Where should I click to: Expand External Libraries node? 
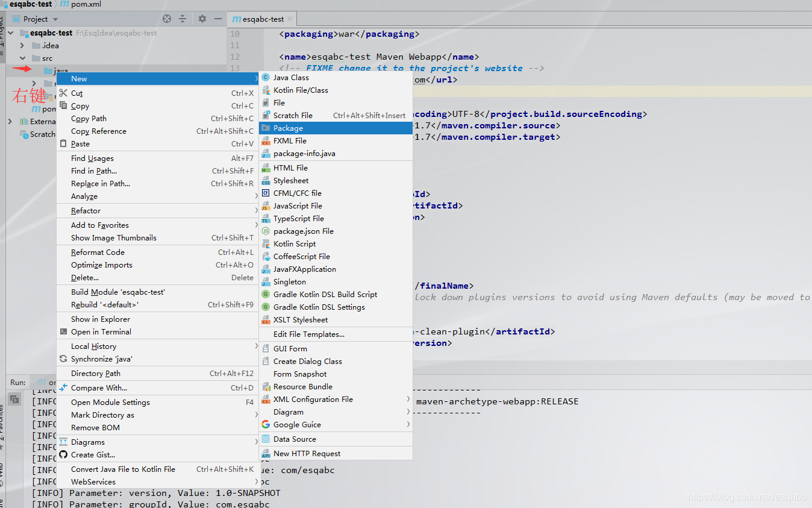click(10, 122)
